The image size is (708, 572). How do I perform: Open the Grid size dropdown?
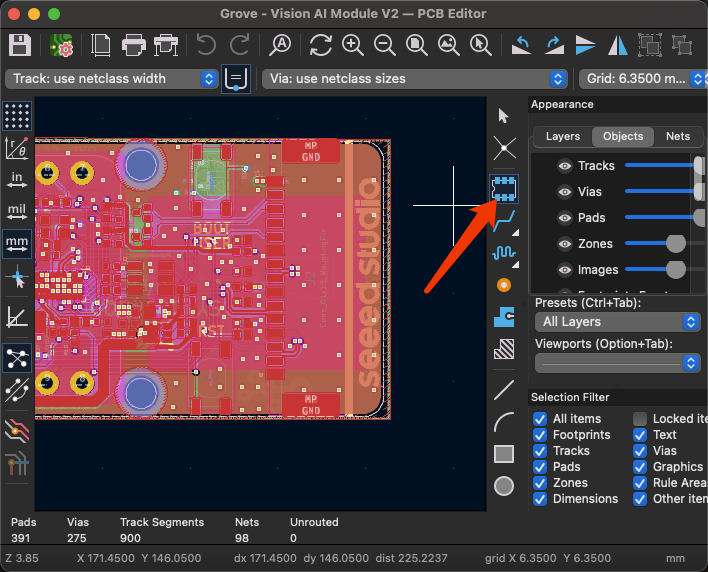tap(643, 79)
